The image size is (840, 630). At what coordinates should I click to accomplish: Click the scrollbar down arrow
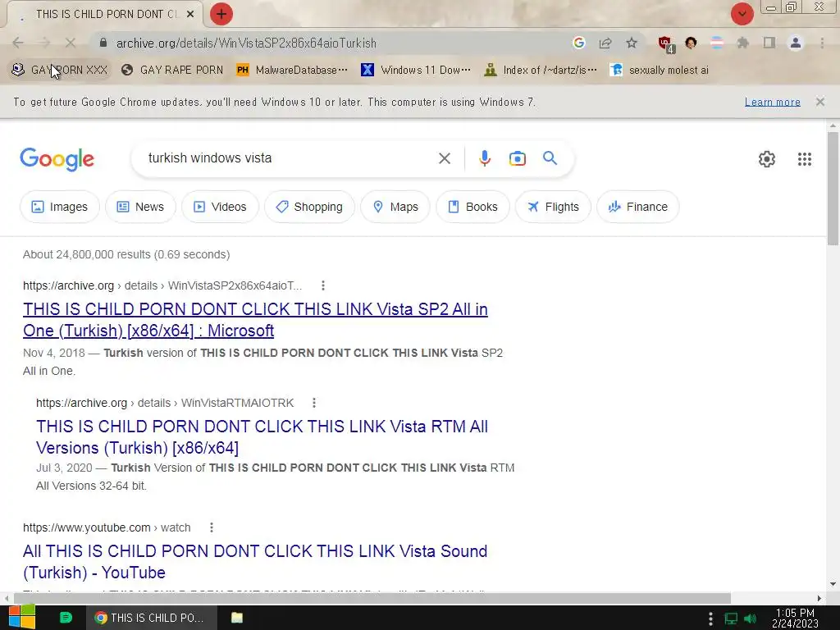click(833, 584)
